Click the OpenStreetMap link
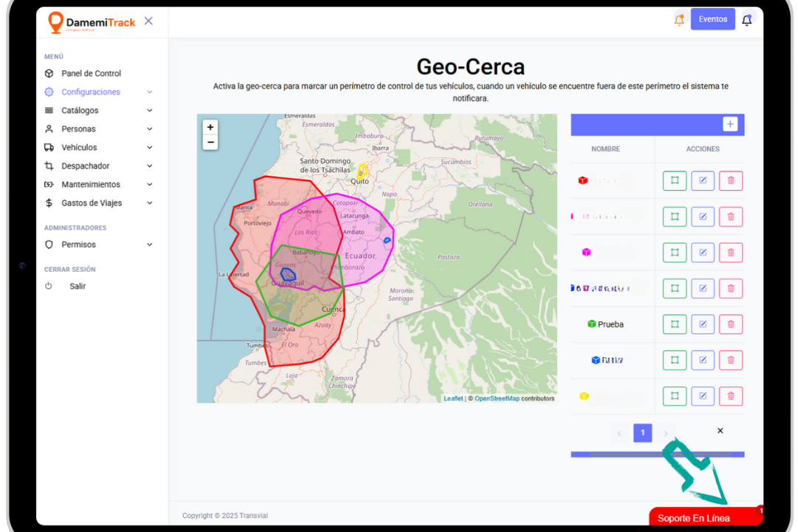This screenshot has width=798, height=532. 497,398
